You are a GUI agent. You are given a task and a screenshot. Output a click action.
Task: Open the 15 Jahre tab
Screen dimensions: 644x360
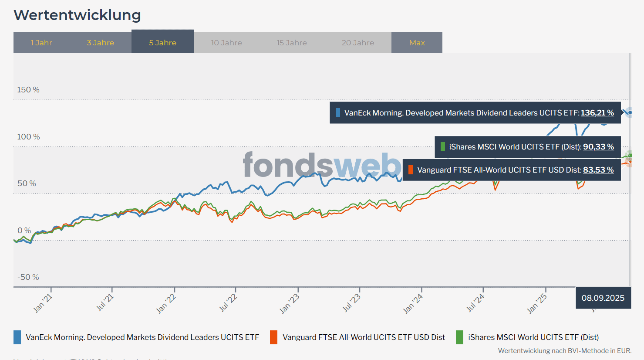click(292, 43)
